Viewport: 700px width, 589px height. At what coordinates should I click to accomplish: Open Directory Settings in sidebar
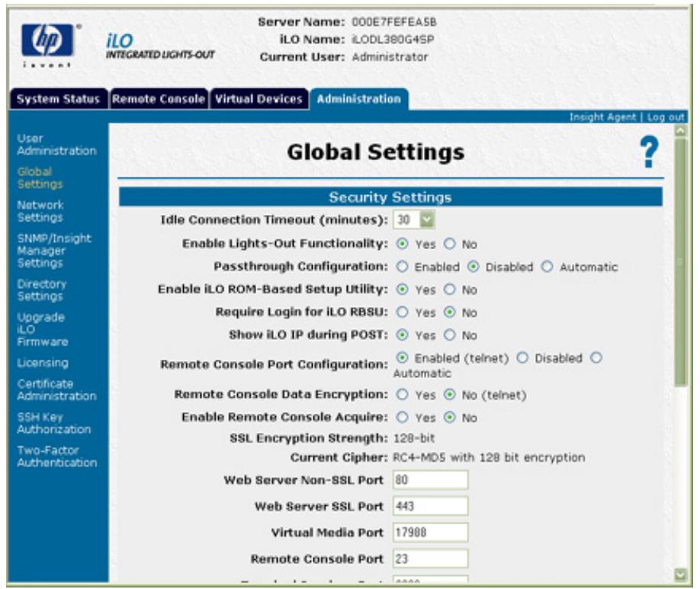click(x=41, y=290)
